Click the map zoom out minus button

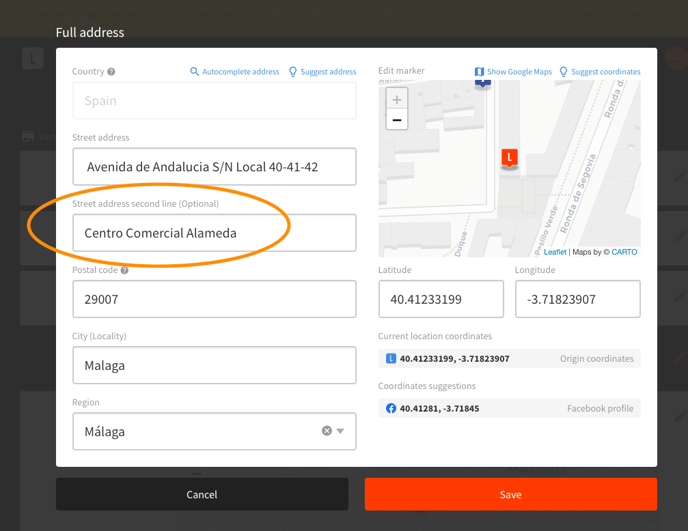(397, 120)
